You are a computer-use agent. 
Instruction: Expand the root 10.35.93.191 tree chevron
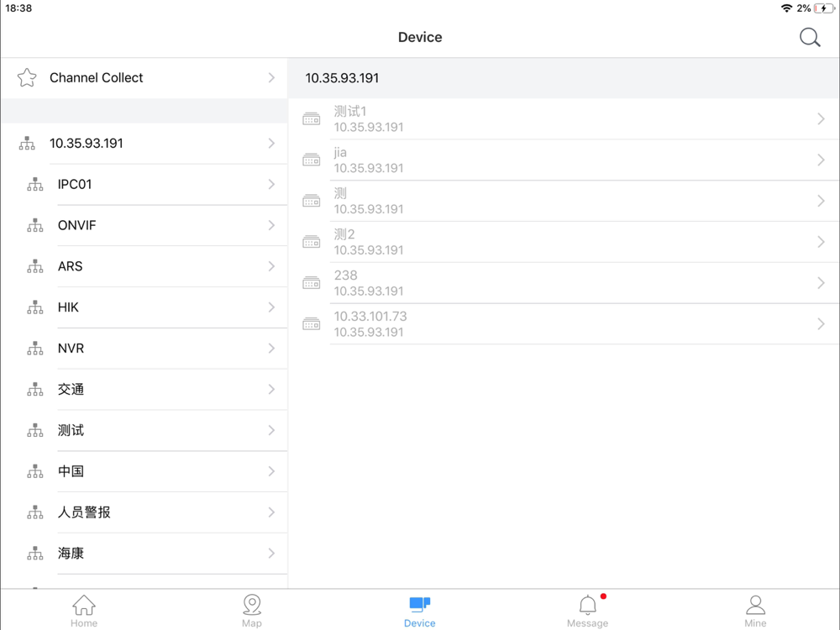pyautogui.click(x=271, y=144)
